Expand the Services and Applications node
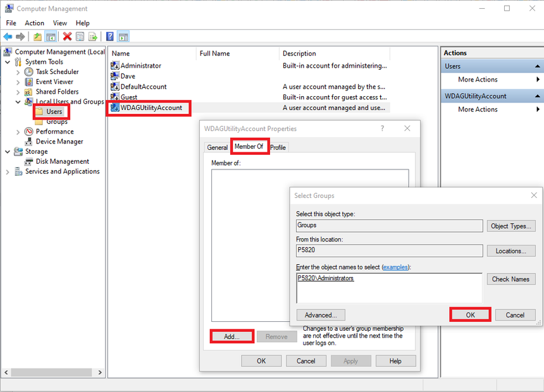 pyautogui.click(x=8, y=172)
